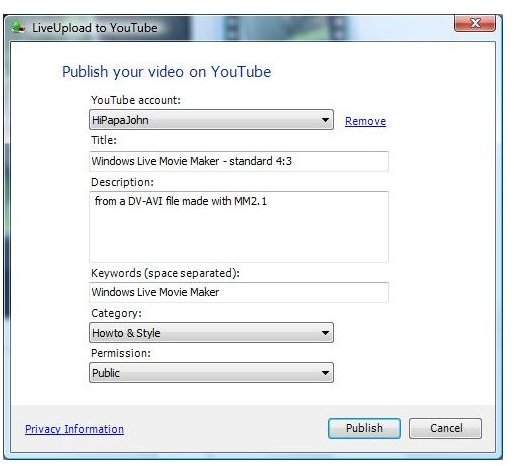514x466 pixels.
Task: Select the Keywords input field
Action: click(x=239, y=292)
